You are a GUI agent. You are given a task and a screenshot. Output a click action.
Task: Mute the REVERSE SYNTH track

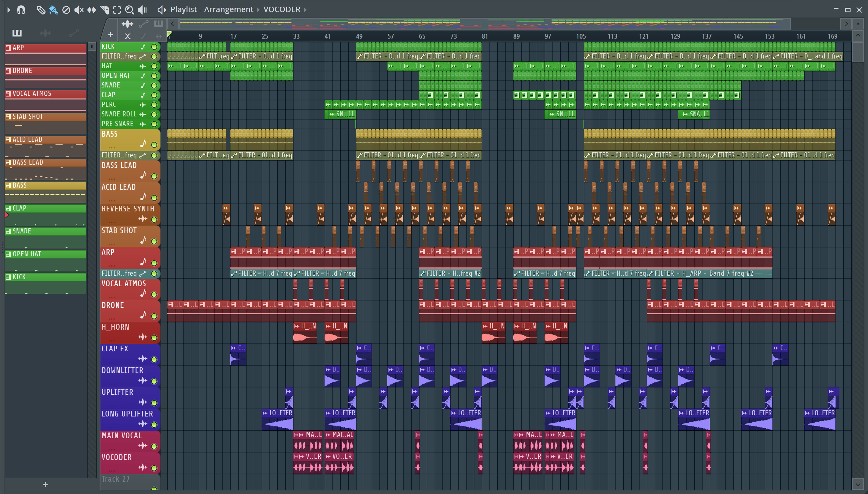(154, 220)
